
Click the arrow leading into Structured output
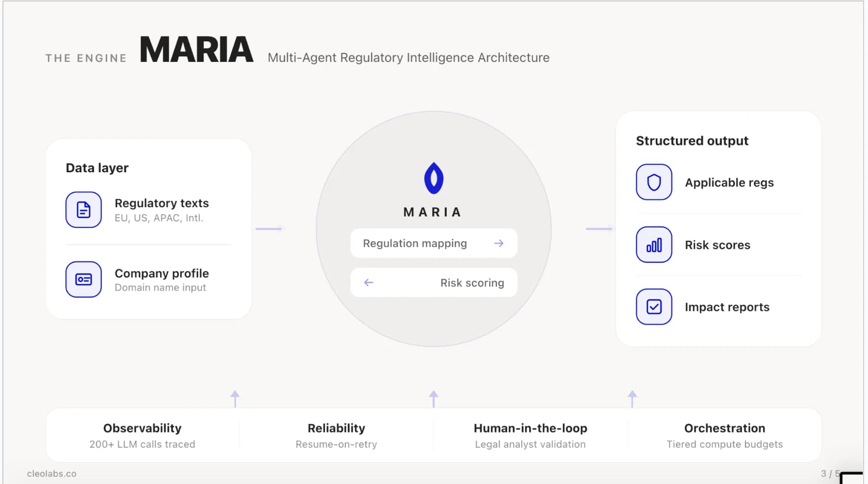point(599,228)
